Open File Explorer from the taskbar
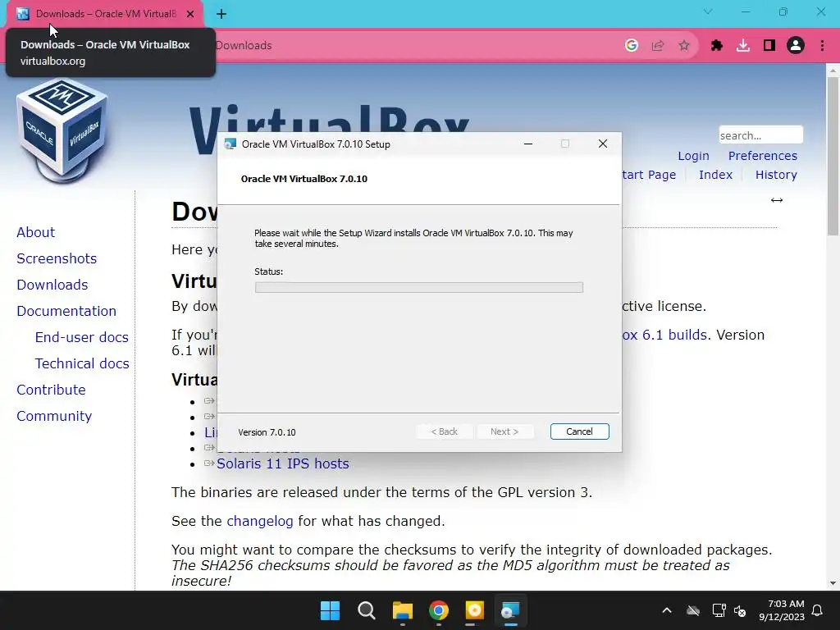The image size is (840, 630). coord(402,610)
